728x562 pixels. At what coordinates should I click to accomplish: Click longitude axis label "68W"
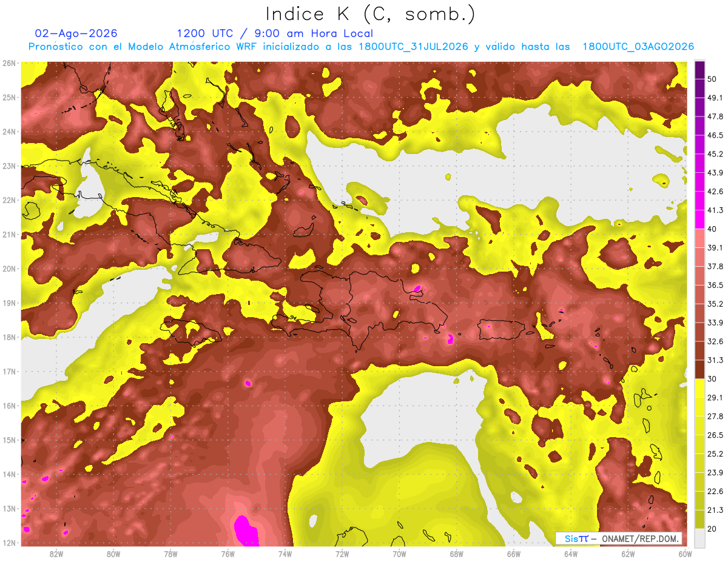tap(457, 554)
